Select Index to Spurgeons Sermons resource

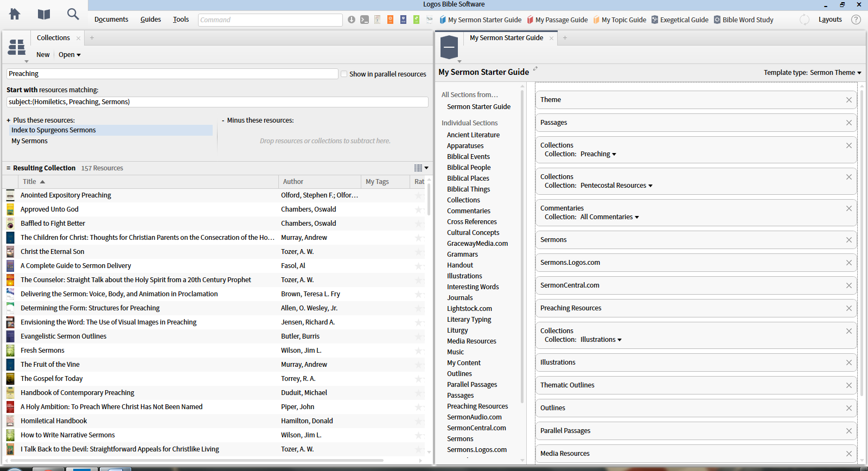click(x=111, y=130)
